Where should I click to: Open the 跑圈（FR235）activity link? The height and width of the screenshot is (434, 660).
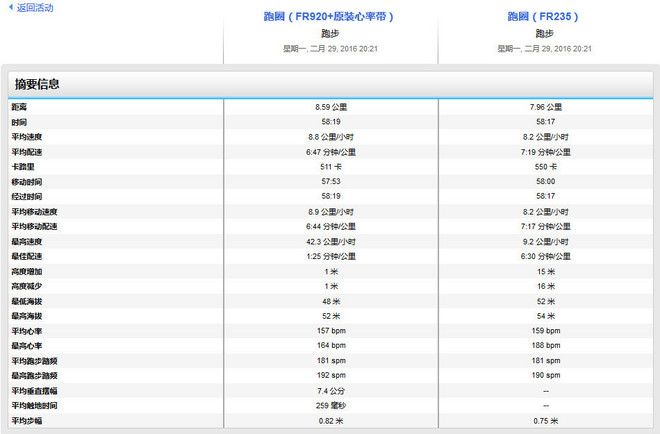click(543, 16)
